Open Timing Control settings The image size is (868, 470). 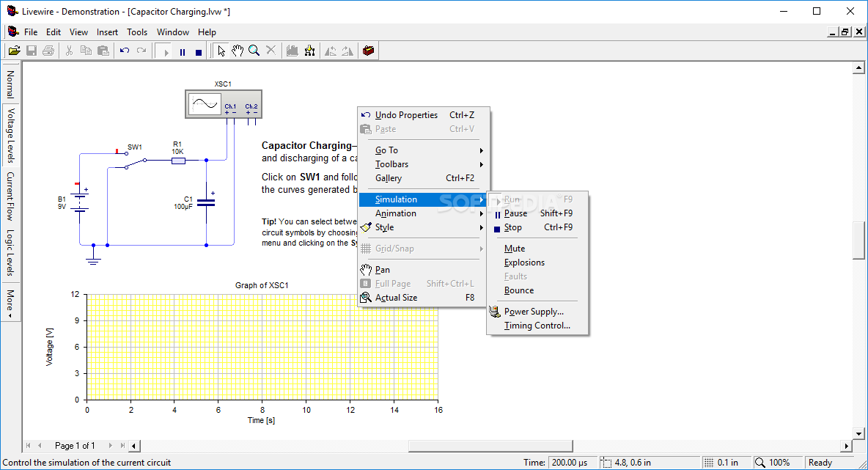(x=537, y=326)
